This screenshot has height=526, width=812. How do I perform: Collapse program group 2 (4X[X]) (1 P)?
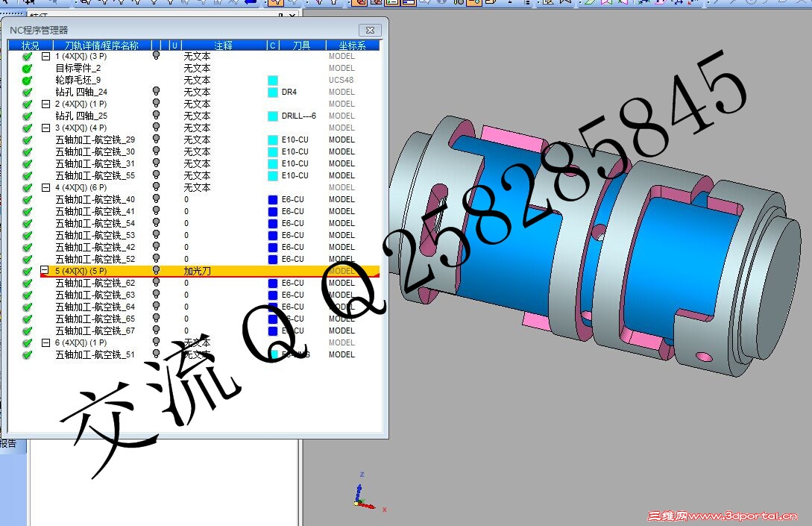[45, 104]
